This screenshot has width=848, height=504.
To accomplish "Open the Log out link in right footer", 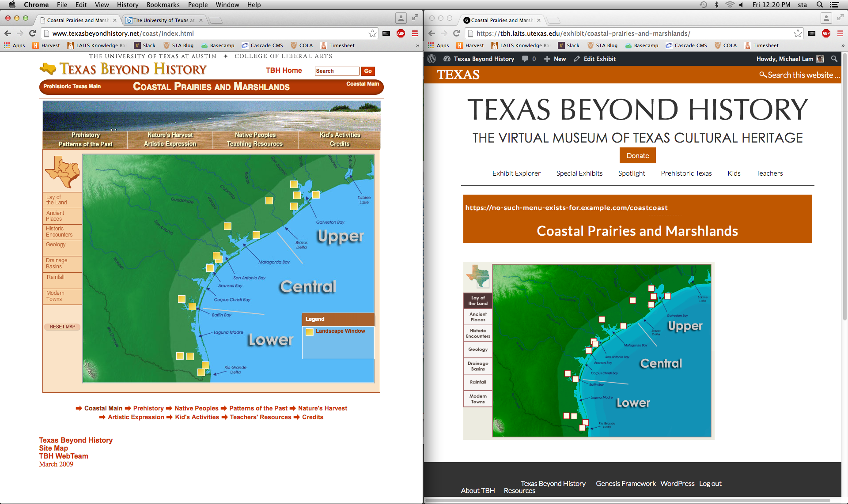I will tap(710, 484).
